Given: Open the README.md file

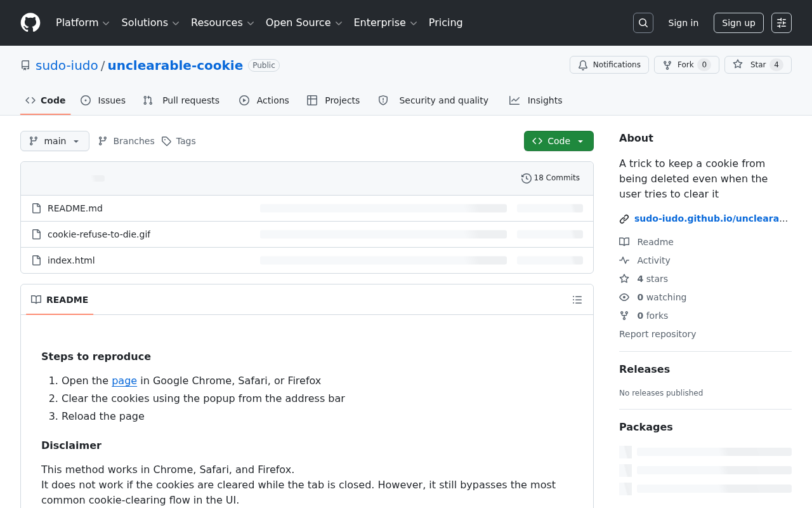Looking at the screenshot, I should point(75,208).
